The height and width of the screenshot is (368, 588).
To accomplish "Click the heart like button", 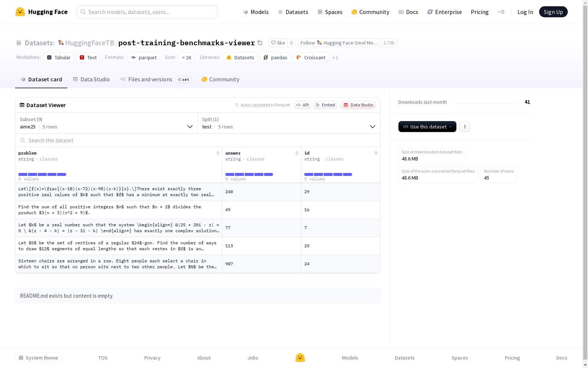I will (278, 43).
